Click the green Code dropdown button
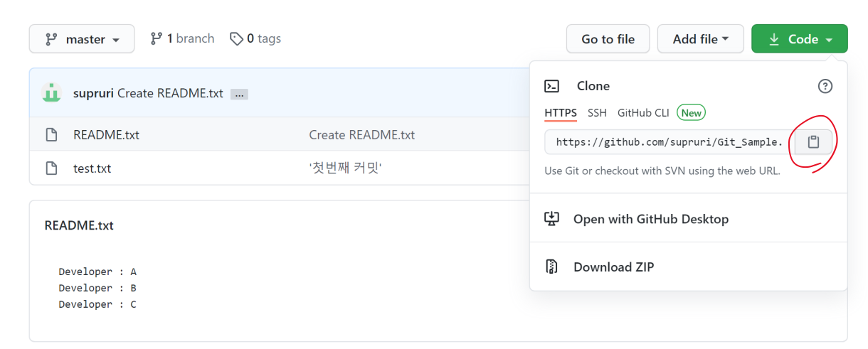The image size is (868, 349). (800, 39)
